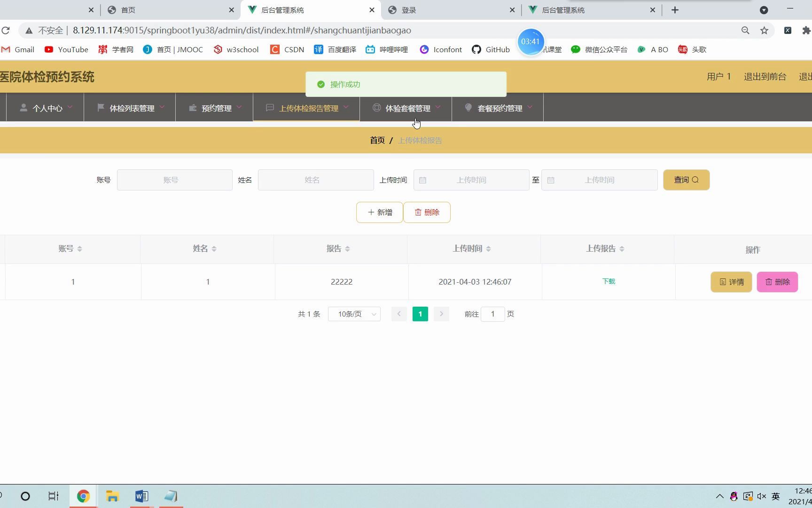Open the w3school bookmark
Viewport: 812px width, 508px height.
[x=236, y=49]
